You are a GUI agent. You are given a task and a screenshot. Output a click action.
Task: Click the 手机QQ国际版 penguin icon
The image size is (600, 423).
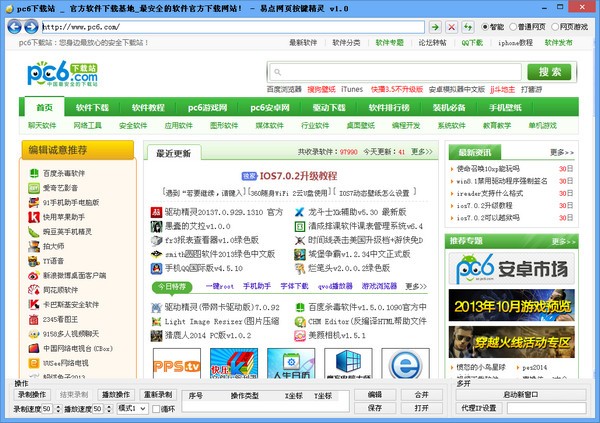(156, 269)
